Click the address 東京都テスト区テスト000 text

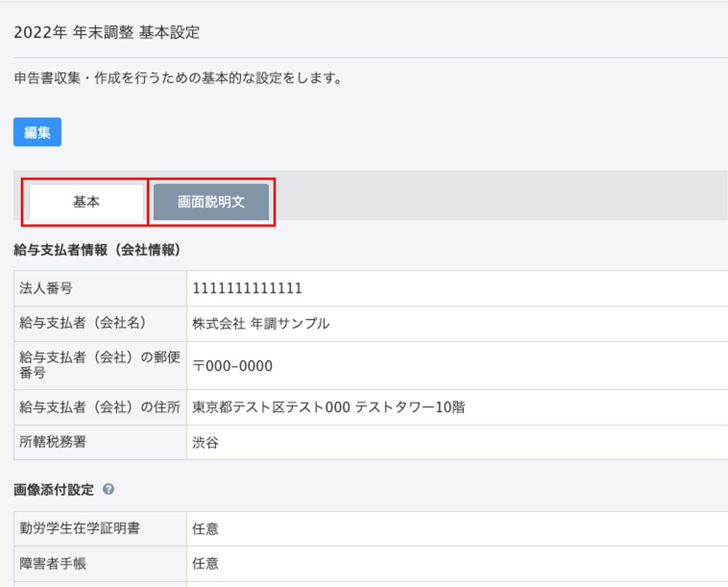328,407
